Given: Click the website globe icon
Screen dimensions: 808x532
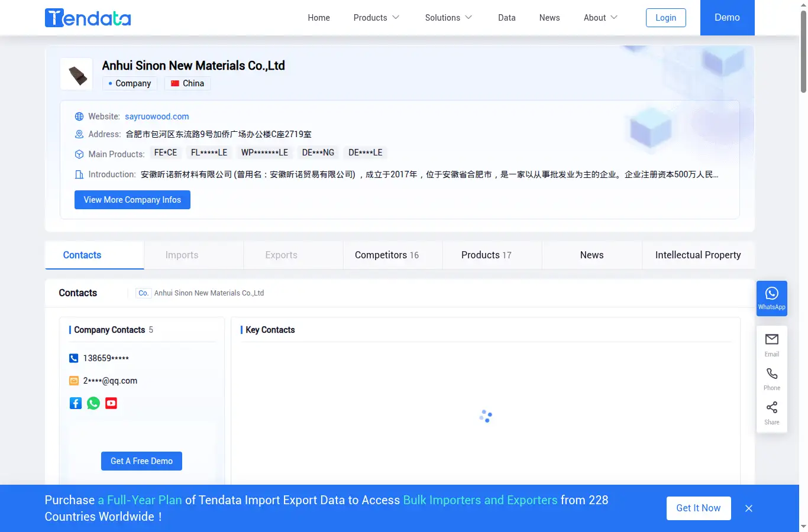Looking at the screenshot, I should coord(79,116).
